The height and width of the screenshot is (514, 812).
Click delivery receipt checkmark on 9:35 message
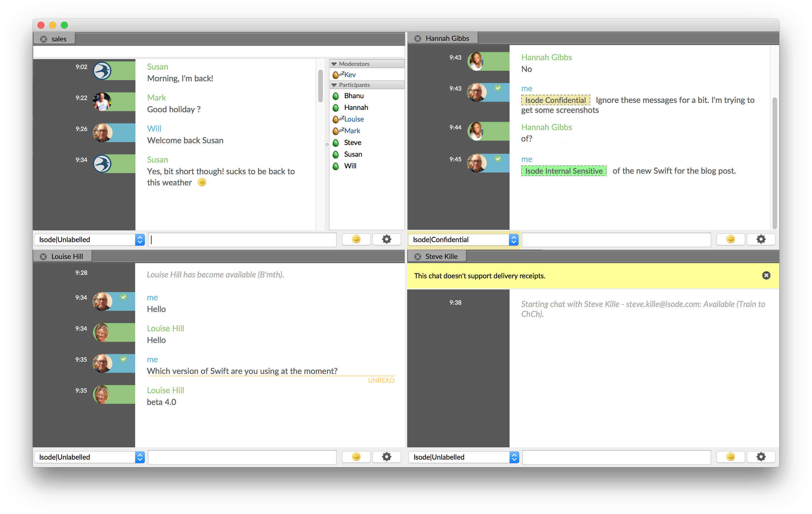(123, 359)
